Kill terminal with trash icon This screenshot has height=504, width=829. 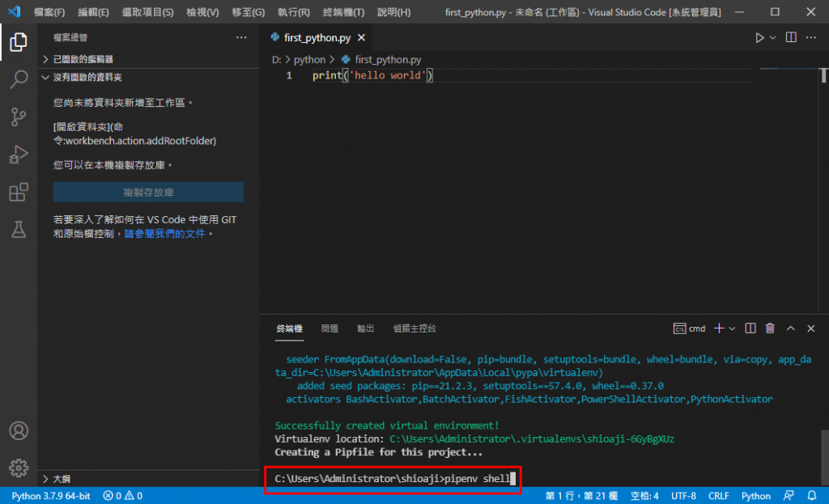click(x=770, y=328)
